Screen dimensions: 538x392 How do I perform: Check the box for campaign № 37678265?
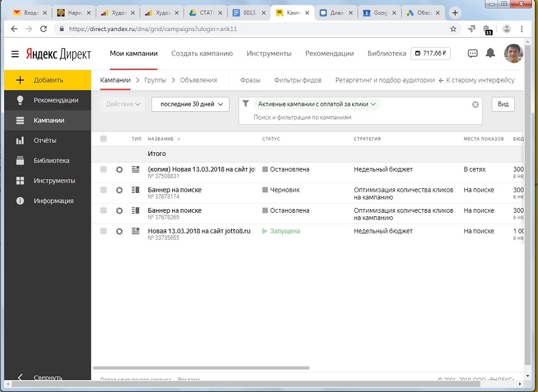pos(103,210)
